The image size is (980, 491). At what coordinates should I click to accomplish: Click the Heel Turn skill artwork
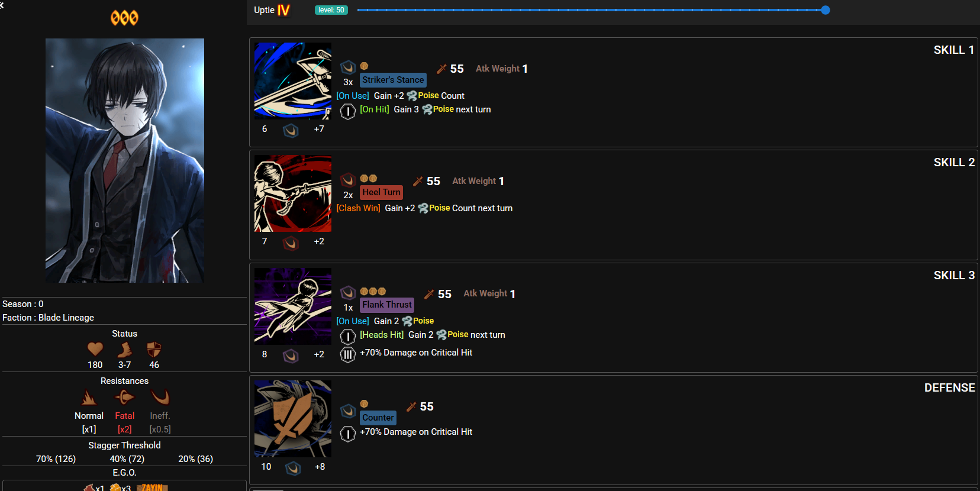(293, 193)
